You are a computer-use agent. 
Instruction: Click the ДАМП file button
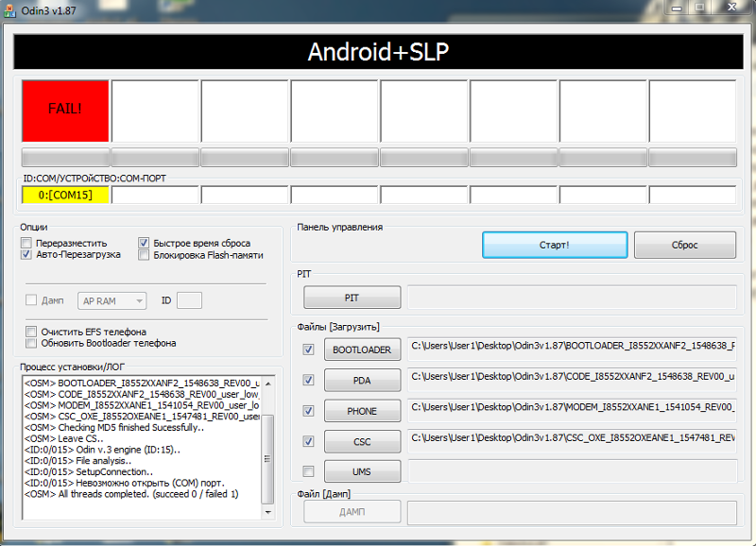(352, 512)
